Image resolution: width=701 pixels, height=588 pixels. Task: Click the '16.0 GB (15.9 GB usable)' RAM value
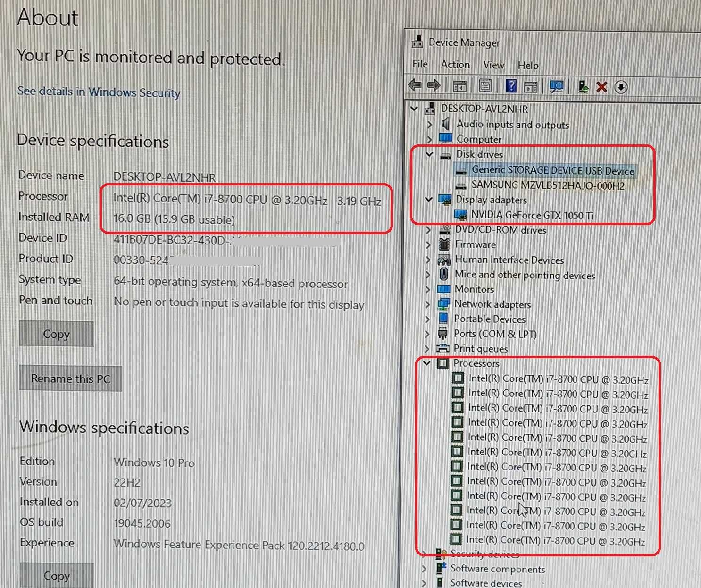coord(174,219)
